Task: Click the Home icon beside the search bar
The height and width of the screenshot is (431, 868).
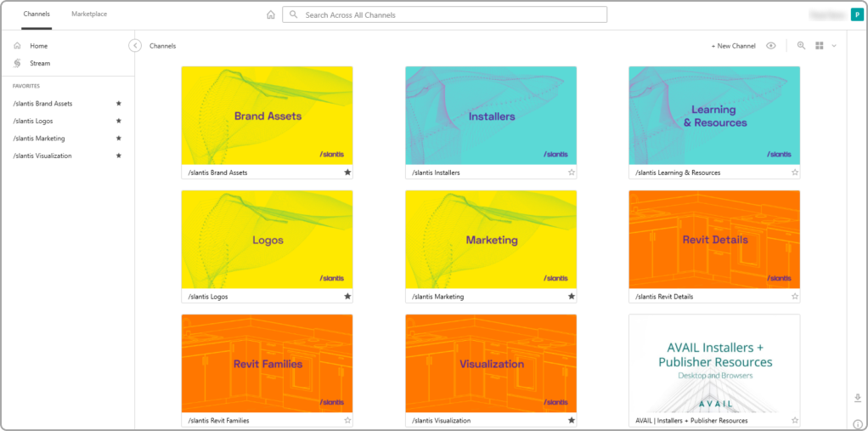Action: point(271,15)
